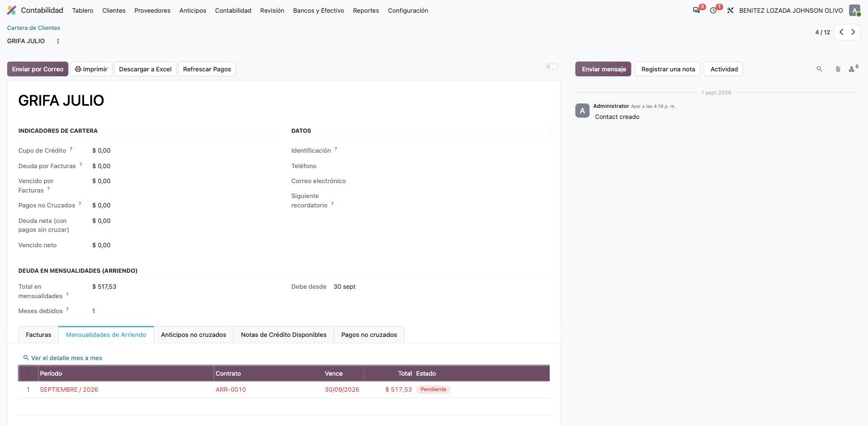Open the Bancos y Efectivo menu
868x426 pixels.
(318, 11)
